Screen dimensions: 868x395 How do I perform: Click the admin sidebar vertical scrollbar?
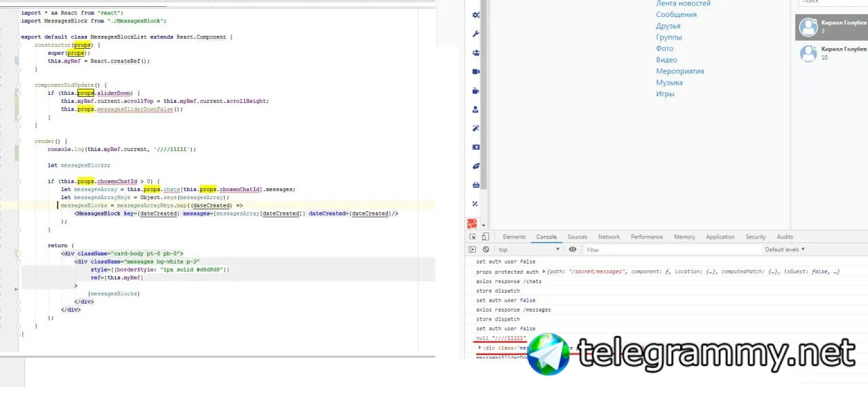[484, 95]
